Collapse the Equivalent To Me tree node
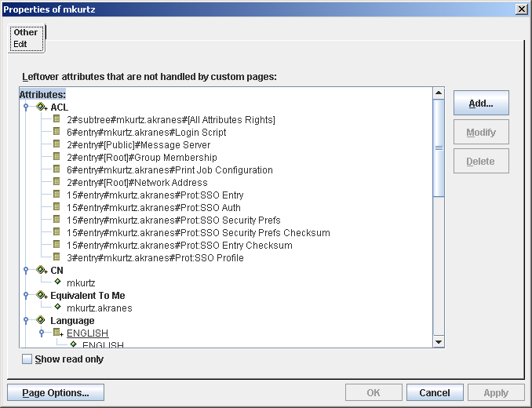Image resolution: width=532 pixels, height=408 pixels. point(26,295)
